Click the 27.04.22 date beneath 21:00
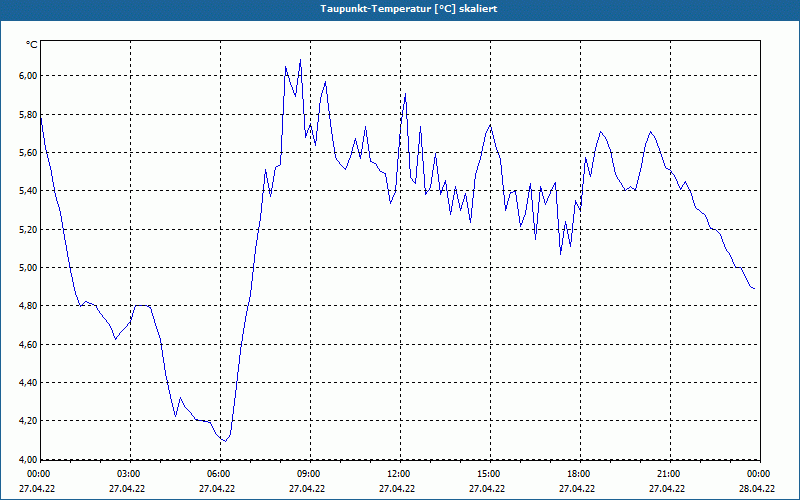Viewport: 800px width, 500px height. (667, 488)
